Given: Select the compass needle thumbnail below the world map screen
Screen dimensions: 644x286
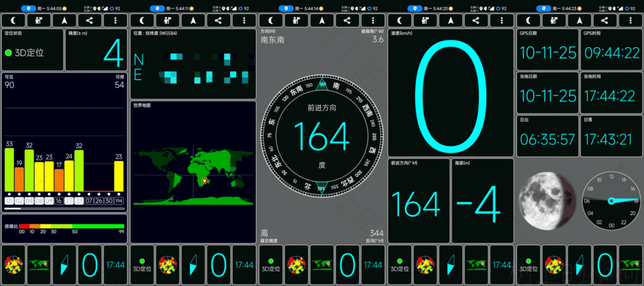Looking at the screenshot, I should pyautogui.click(x=194, y=265).
